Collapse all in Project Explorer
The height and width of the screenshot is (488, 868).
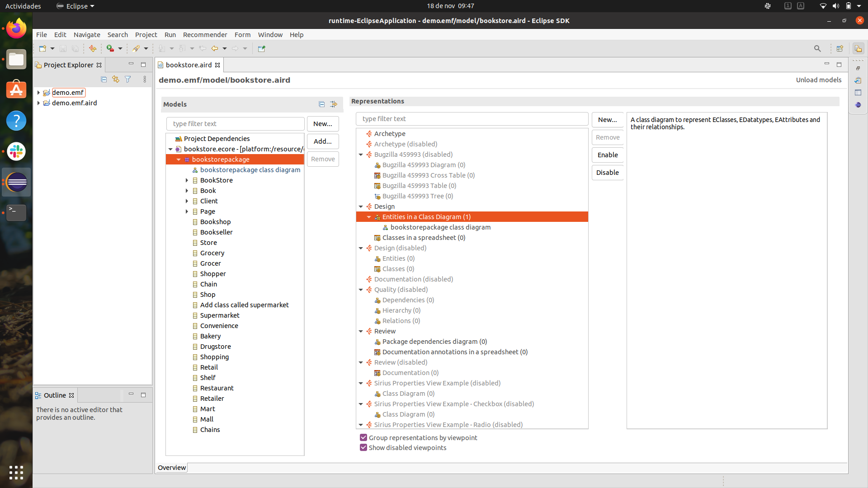(x=104, y=80)
